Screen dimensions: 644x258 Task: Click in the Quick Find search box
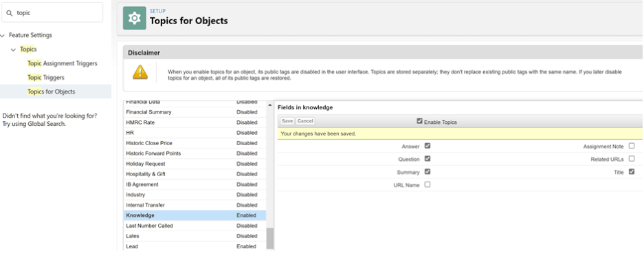tap(52, 13)
